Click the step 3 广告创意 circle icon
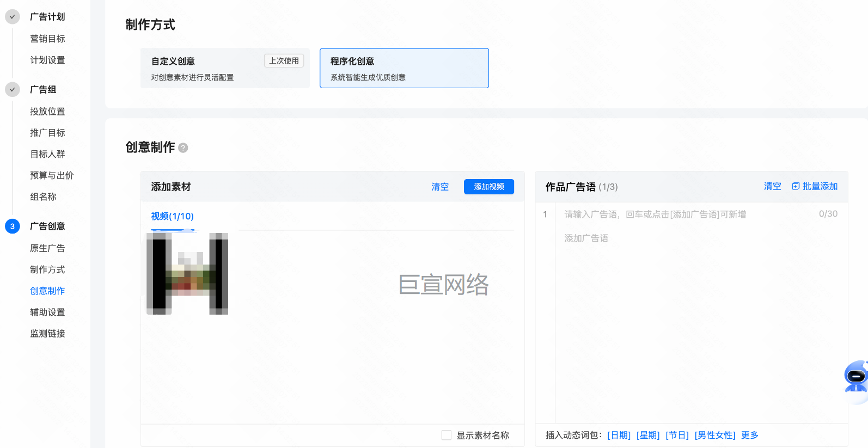Viewport: 868px width, 448px height. coord(13,226)
